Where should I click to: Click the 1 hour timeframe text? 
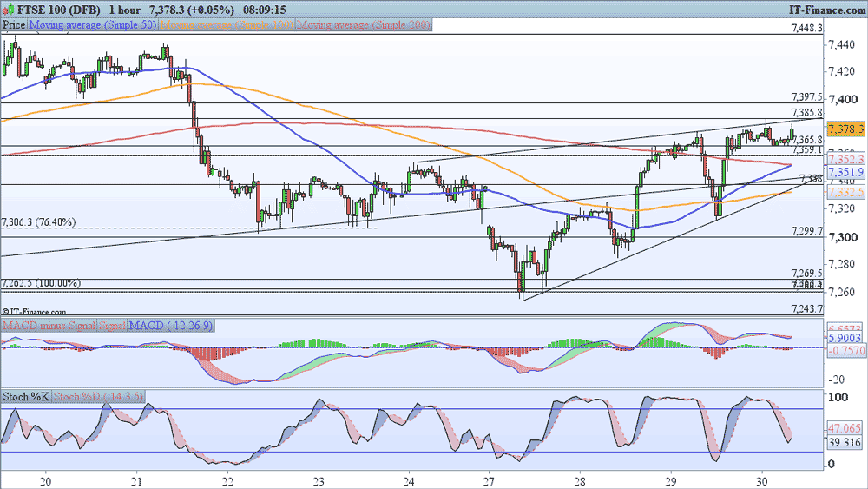click(124, 10)
